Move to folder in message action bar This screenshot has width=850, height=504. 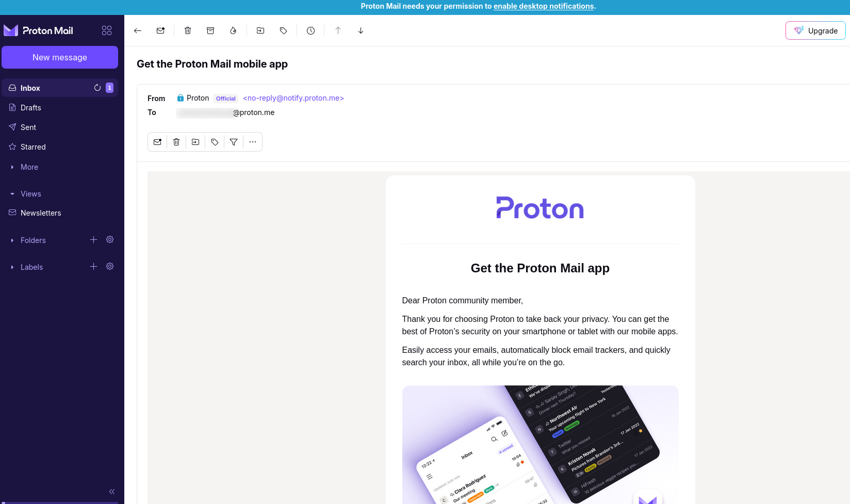195,142
